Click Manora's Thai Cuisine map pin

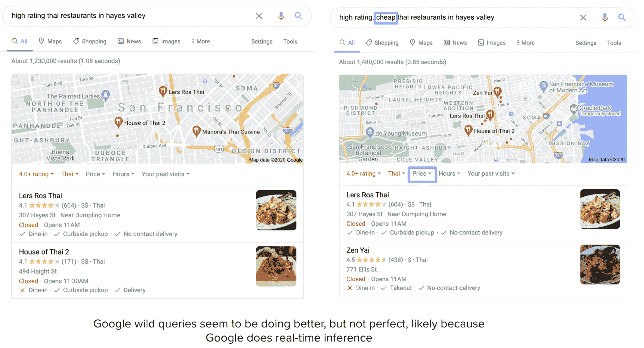[x=197, y=131]
